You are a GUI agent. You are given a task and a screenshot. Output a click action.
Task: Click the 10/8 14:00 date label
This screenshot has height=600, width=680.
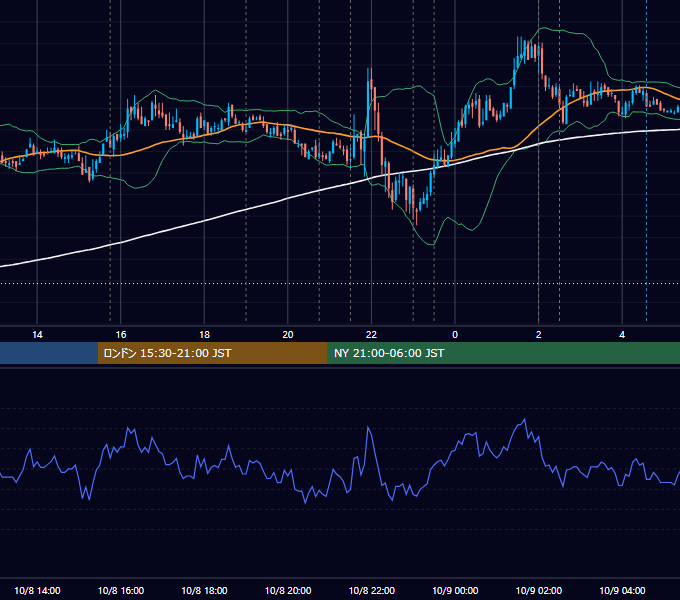(x=37, y=590)
